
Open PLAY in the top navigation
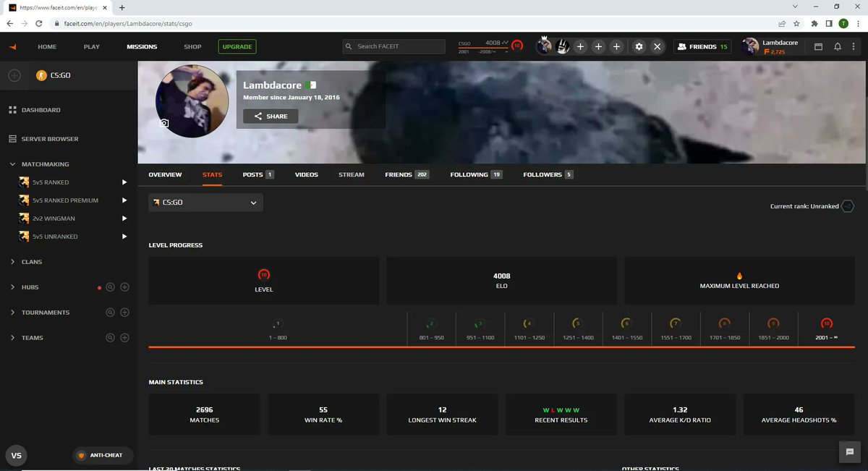tap(92, 46)
